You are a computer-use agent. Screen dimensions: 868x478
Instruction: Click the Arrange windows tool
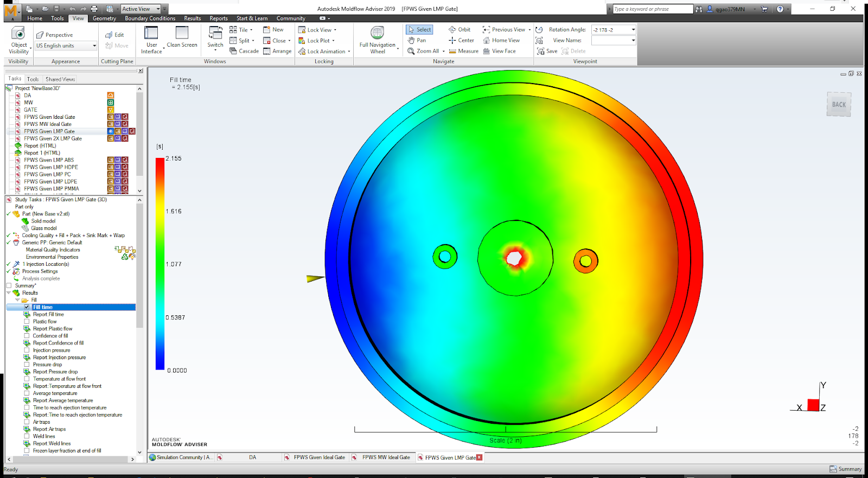(277, 51)
